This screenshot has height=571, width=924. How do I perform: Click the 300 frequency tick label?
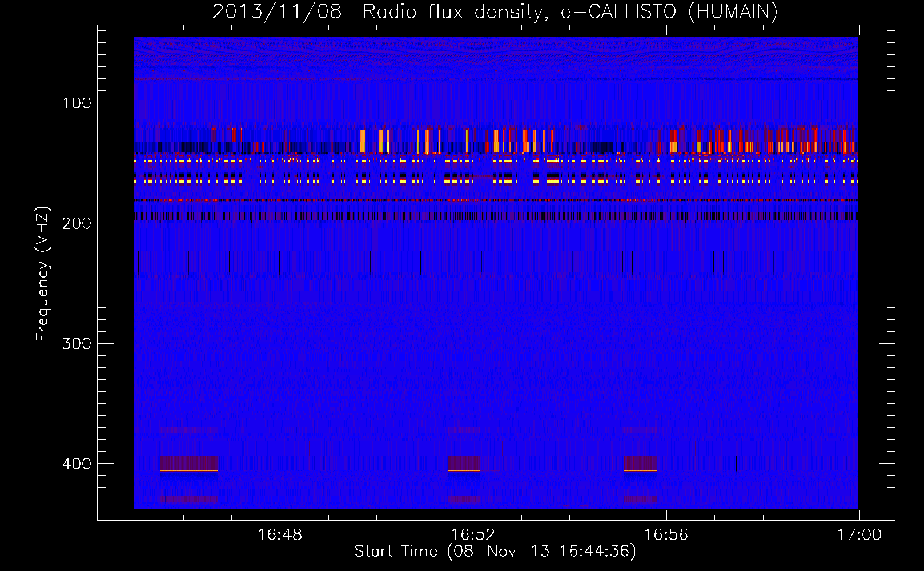(x=77, y=344)
